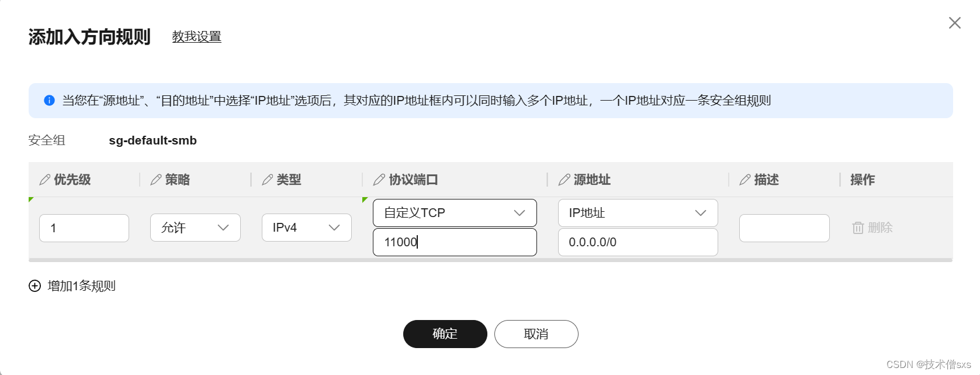980x375 pixels.
Task: Click the blue info icon in notice banner
Action: point(49,101)
